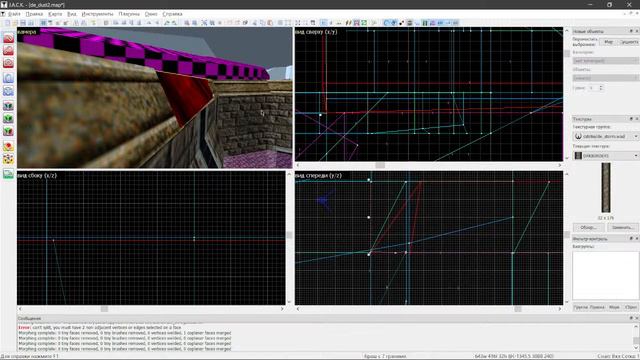Open the Категории dropdown

pos(605,60)
